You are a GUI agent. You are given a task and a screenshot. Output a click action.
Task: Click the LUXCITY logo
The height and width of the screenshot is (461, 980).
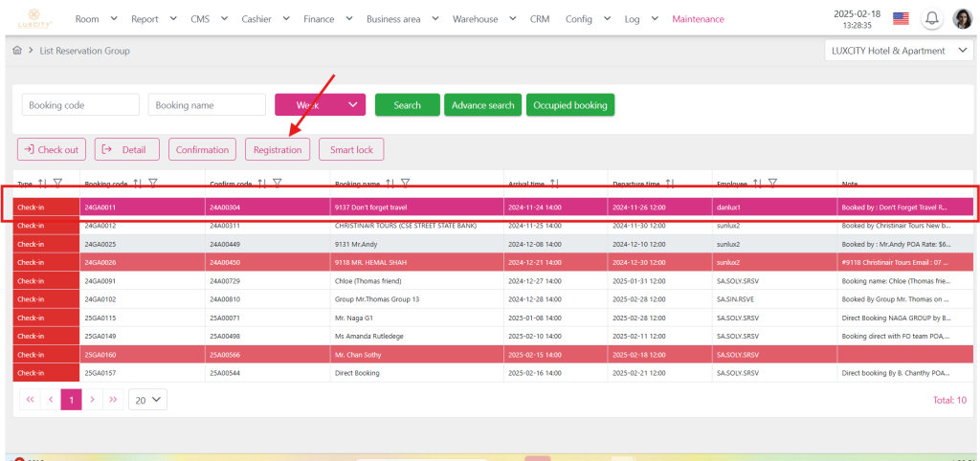[x=40, y=18]
